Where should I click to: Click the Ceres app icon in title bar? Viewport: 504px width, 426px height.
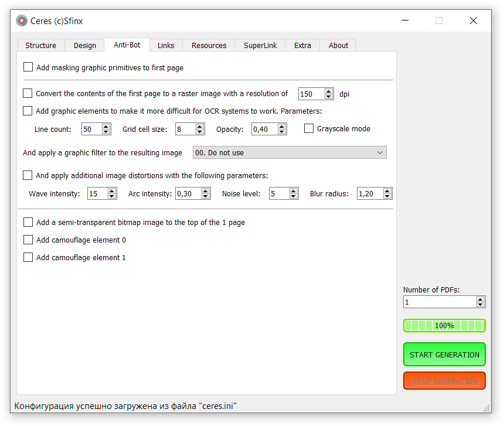click(22, 21)
